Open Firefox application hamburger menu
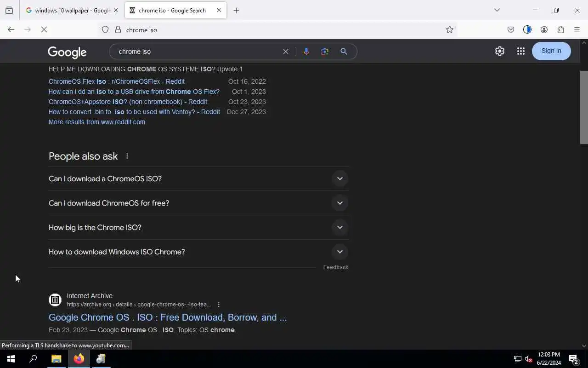The width and height of the screenshot is (588, 368). click(577, 29)
